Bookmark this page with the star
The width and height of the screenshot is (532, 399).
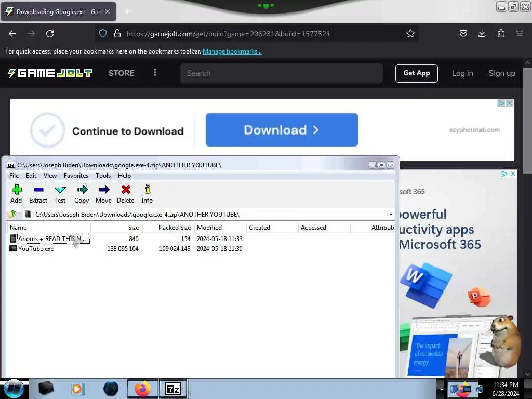coord(410,33)
